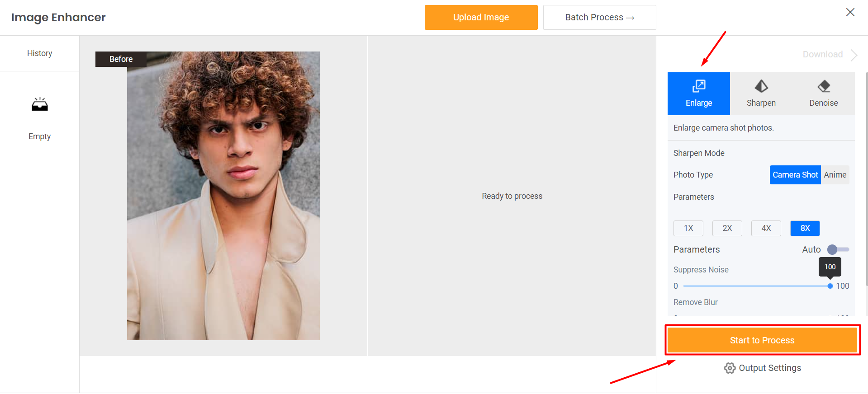Click the Upload Image button
This screenshot has width=868, height=394.
point(481,17)
